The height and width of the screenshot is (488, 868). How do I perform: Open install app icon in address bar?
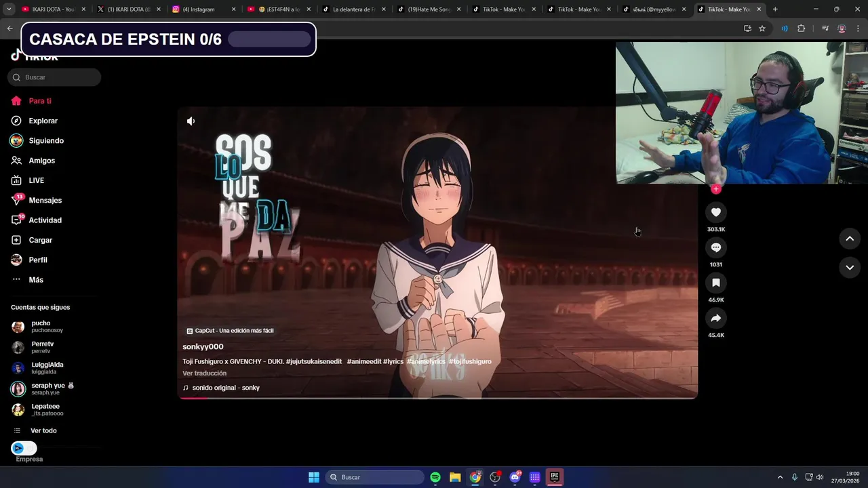[747, 28]
